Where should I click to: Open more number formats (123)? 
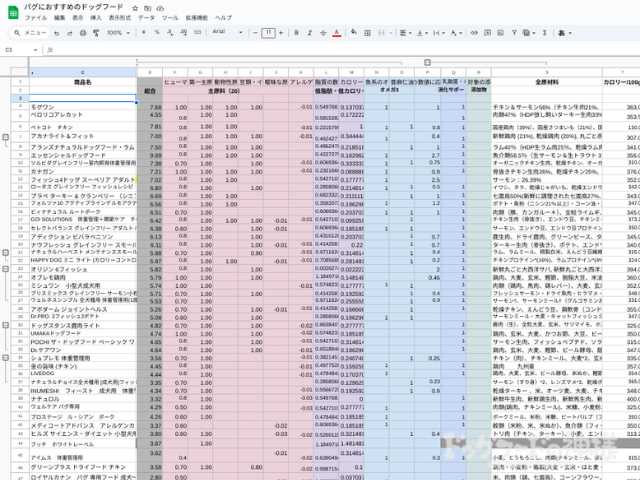pos(198,32)
